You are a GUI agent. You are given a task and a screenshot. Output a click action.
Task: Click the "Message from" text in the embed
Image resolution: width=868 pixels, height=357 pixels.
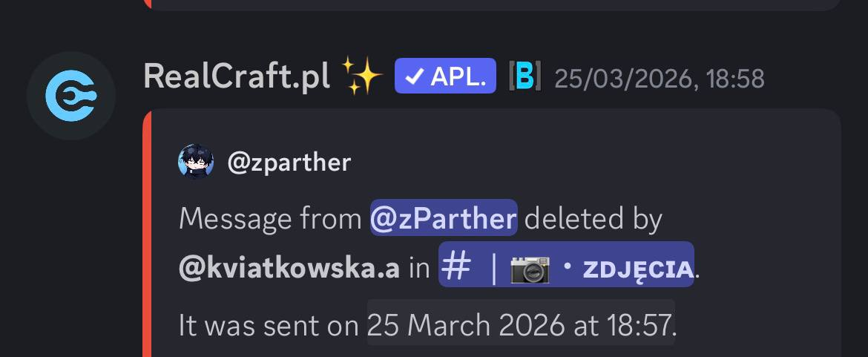click(272, 219)
